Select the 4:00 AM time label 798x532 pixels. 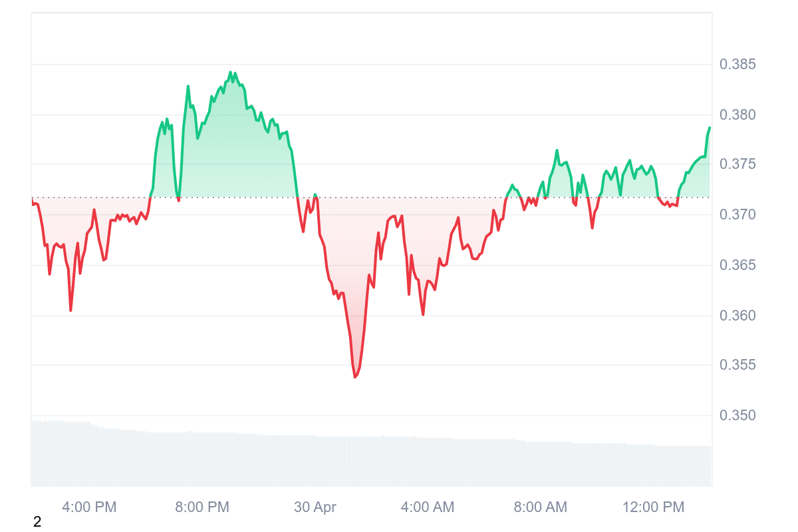[x=428, y=507]
